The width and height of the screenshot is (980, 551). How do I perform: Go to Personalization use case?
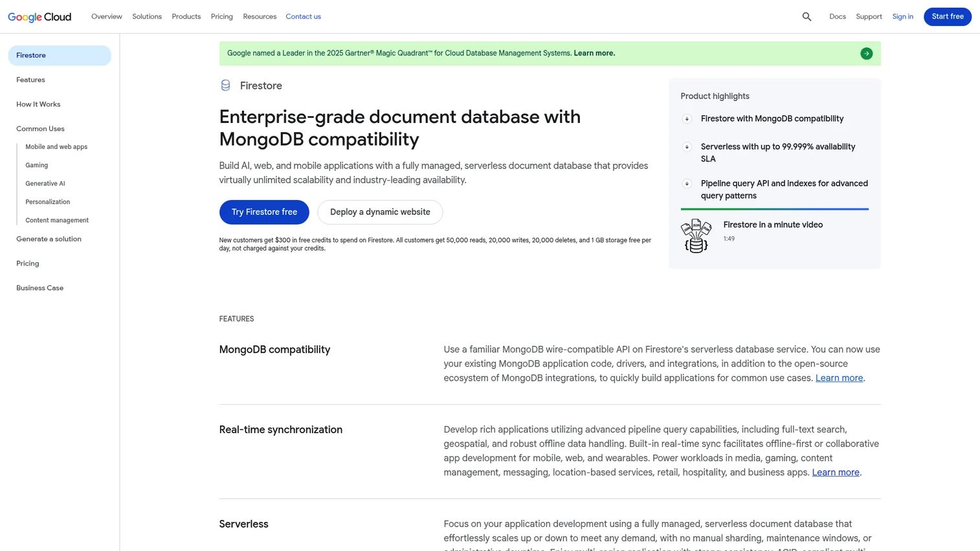(48, 202)
